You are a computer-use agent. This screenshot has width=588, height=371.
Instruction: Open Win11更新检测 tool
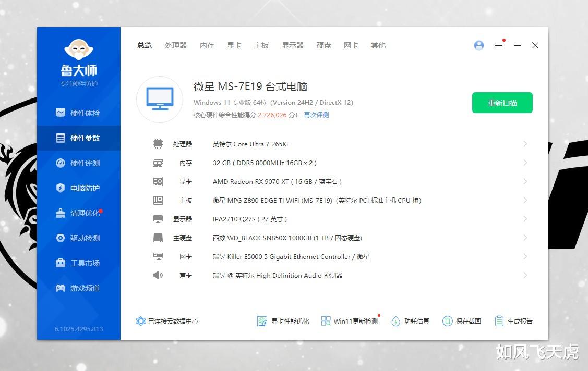[350, 321]
